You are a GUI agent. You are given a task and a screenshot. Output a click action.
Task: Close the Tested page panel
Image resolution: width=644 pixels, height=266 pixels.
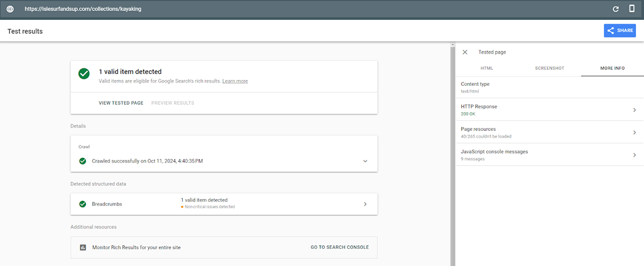coord(465,52)
